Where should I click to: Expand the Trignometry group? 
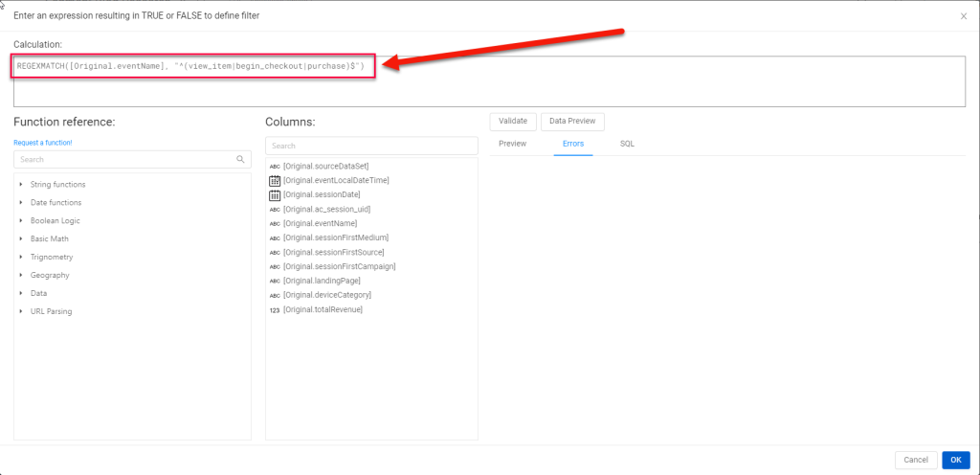click(21, 257)
